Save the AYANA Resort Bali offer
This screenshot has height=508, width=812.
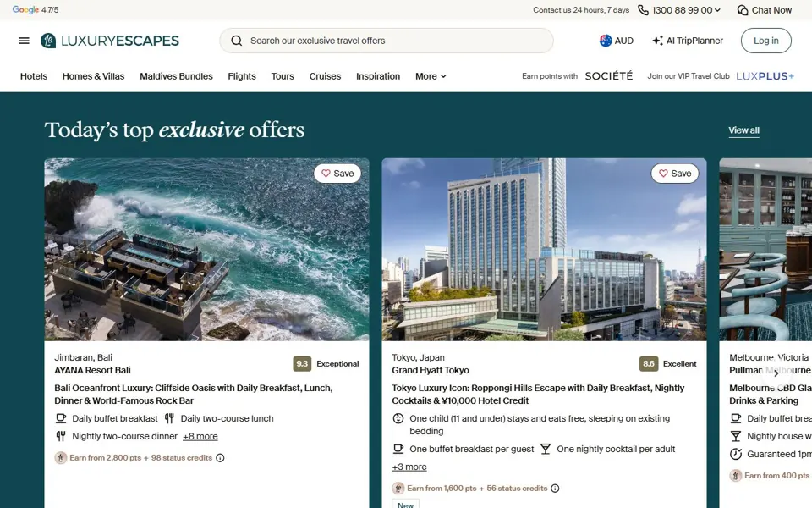pyautogui.click(x=337, y=173)
